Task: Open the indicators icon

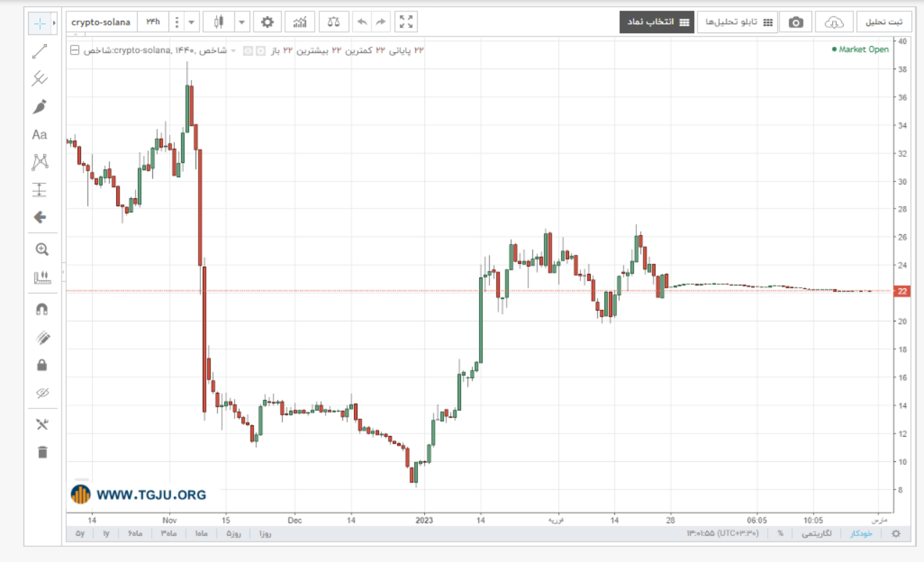Action: (x=300, y=22)
